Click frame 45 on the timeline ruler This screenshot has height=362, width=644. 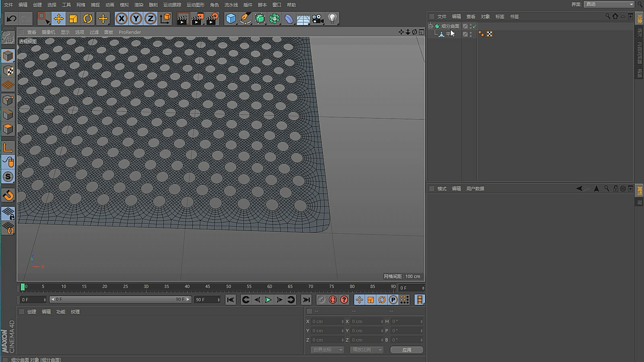pyautogui.click(x=208, y=287)
